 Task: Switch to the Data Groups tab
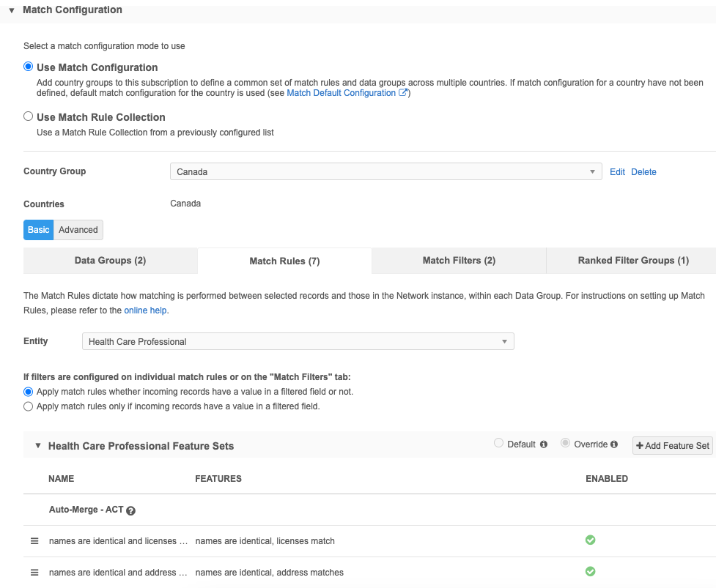pos(110,261)
